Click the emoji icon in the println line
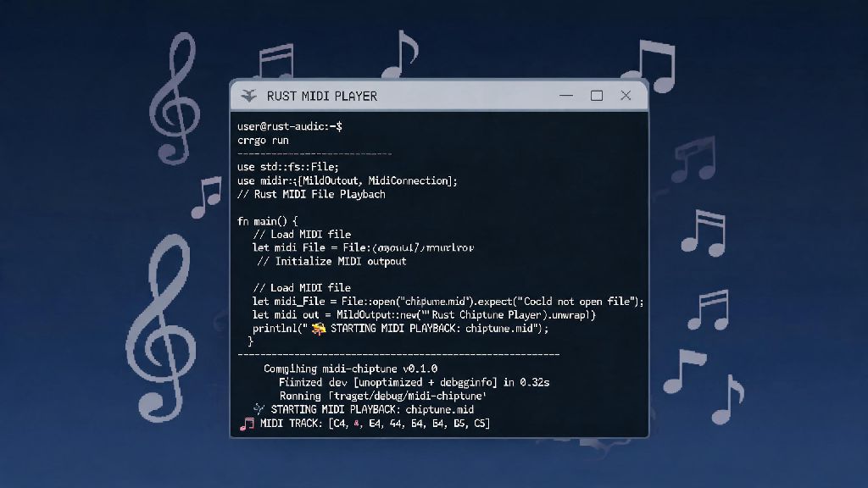 pyautogui.click(x=319, y=329)
